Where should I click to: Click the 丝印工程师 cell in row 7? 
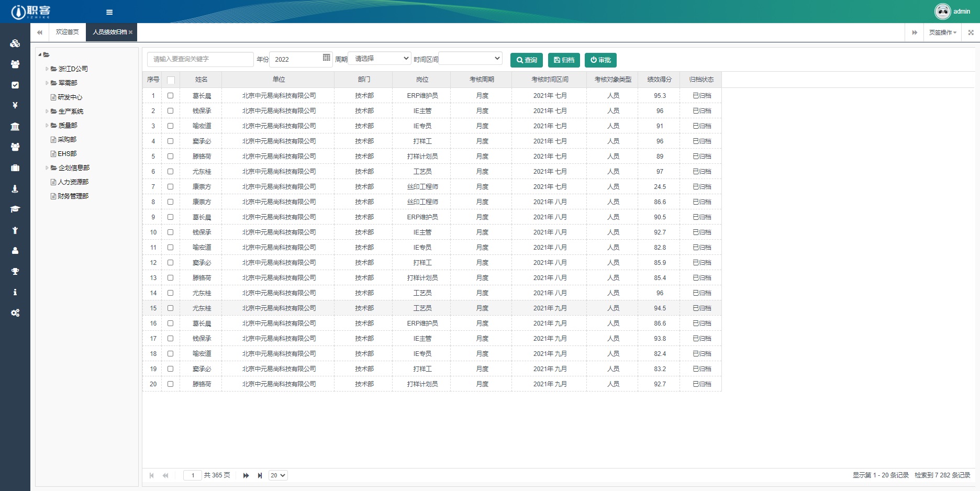422,187
